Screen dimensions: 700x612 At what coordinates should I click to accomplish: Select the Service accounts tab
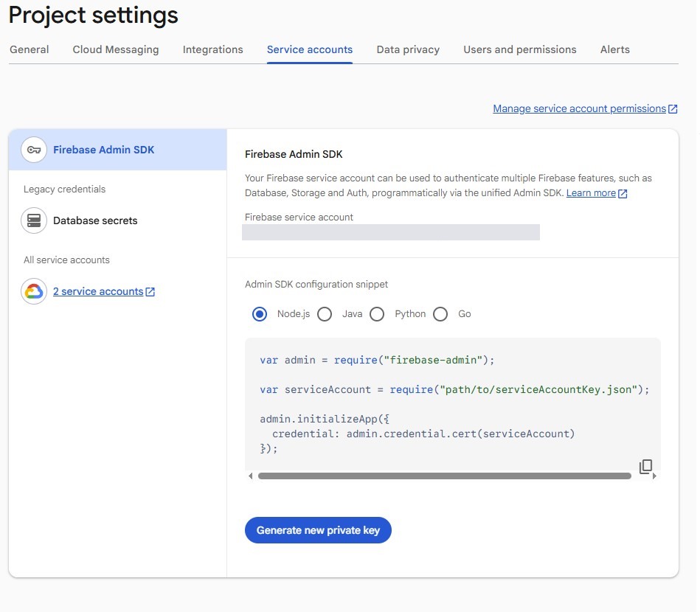[309, 49]
